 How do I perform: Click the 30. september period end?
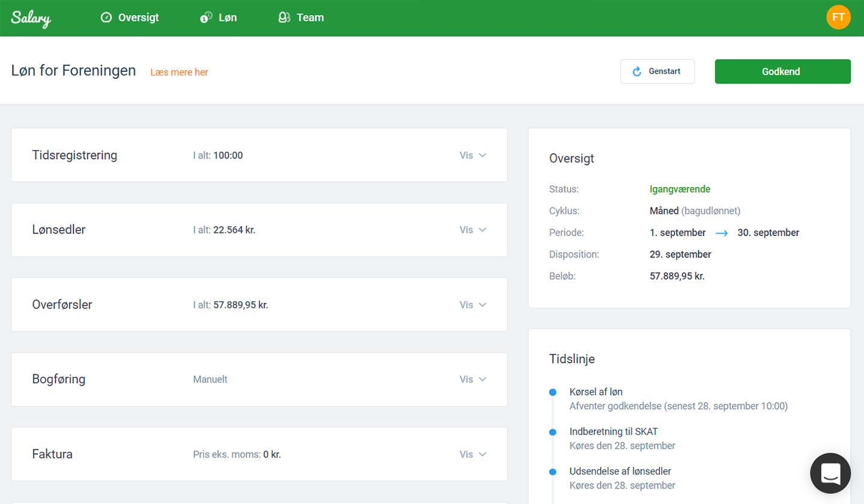coord(769,232)
